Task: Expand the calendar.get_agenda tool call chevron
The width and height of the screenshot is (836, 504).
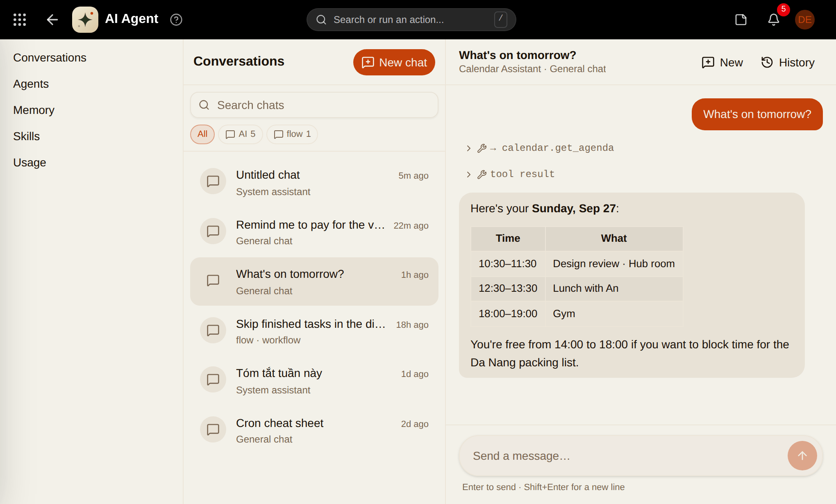Action: [x=469, y=148]
